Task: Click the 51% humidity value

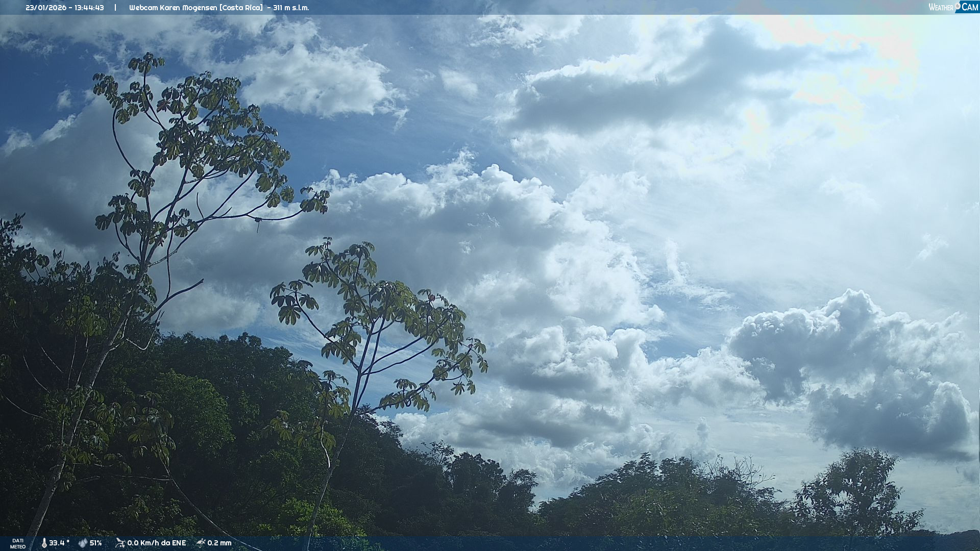Action: pos(96,543)
